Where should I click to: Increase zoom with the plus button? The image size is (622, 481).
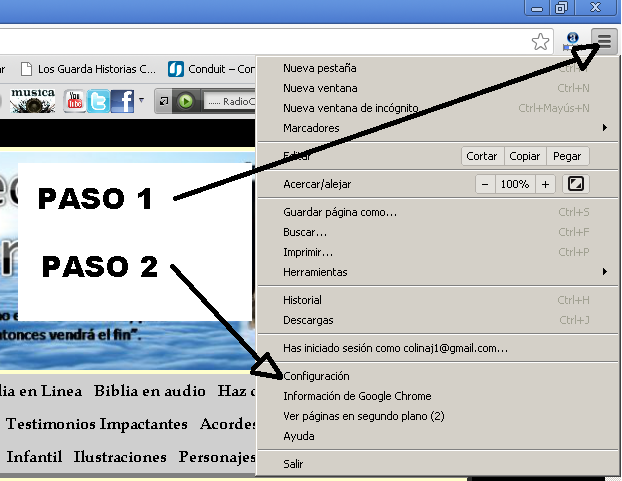coord(545,184)
